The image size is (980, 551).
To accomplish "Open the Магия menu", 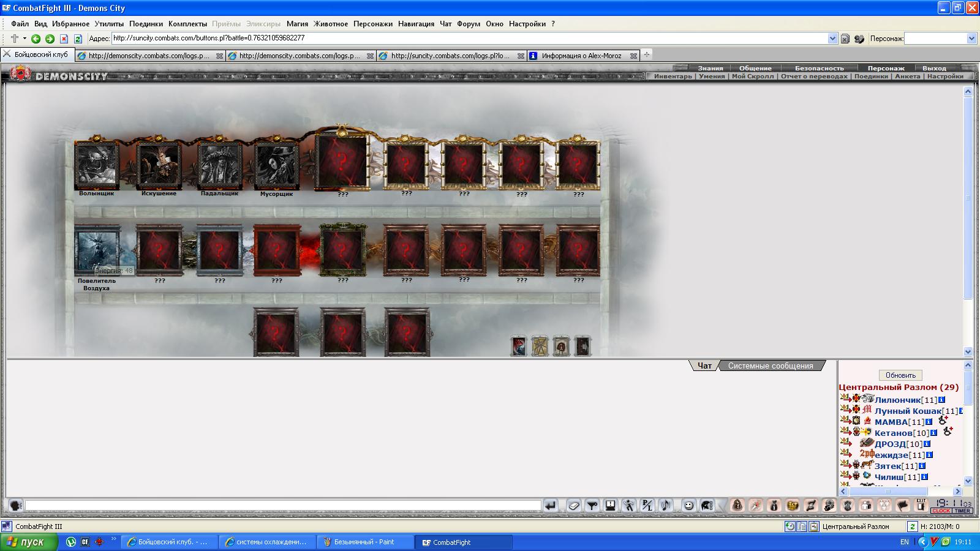I will (297, 24).
